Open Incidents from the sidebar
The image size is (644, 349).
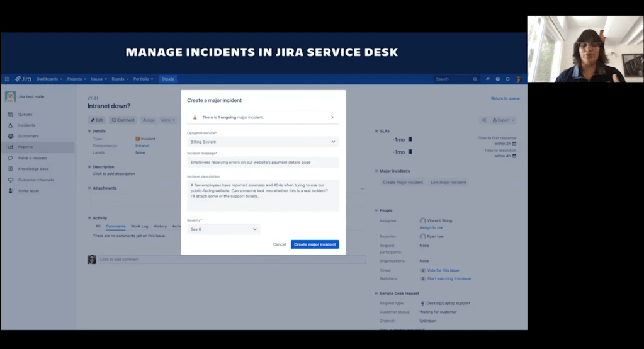tap(11, 125)
